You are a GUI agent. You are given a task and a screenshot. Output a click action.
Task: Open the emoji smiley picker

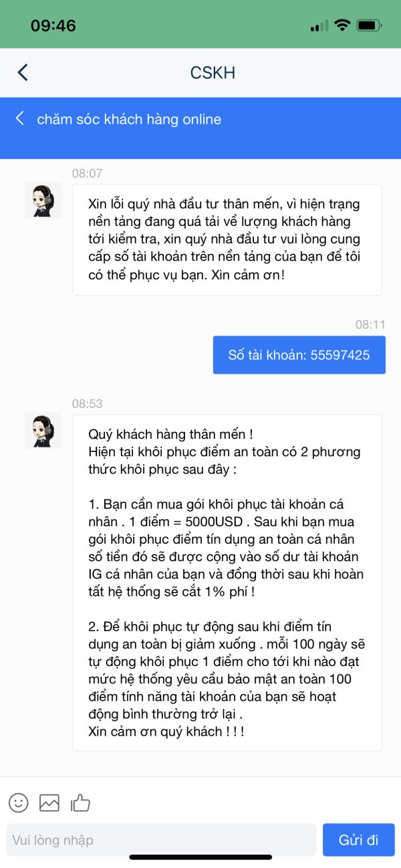(19, 802)
